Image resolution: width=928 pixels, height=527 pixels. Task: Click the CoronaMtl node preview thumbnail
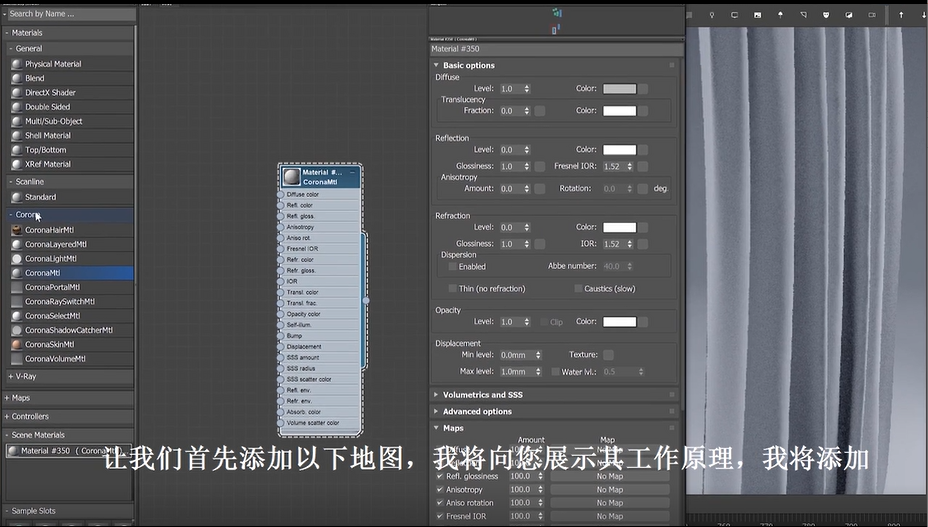(291, 176)
